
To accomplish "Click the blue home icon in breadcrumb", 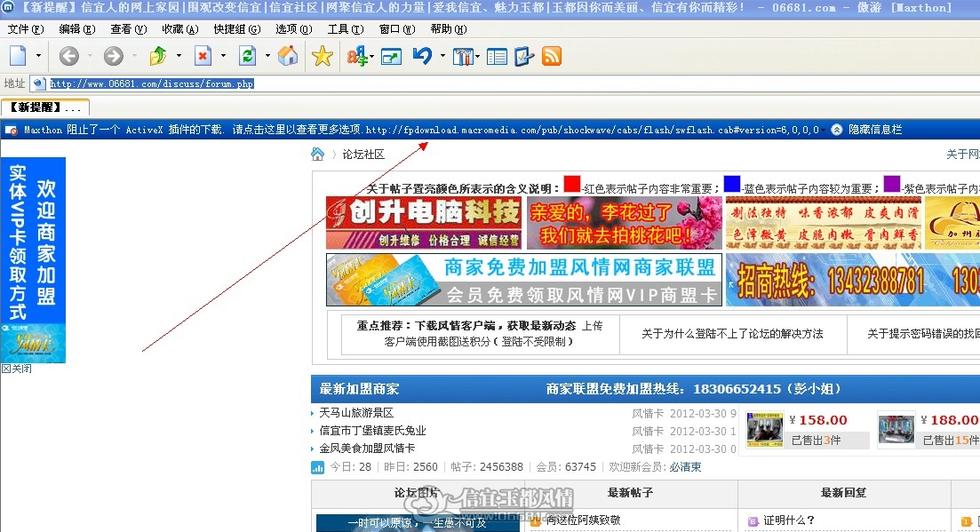I will (x=317, y=155).
